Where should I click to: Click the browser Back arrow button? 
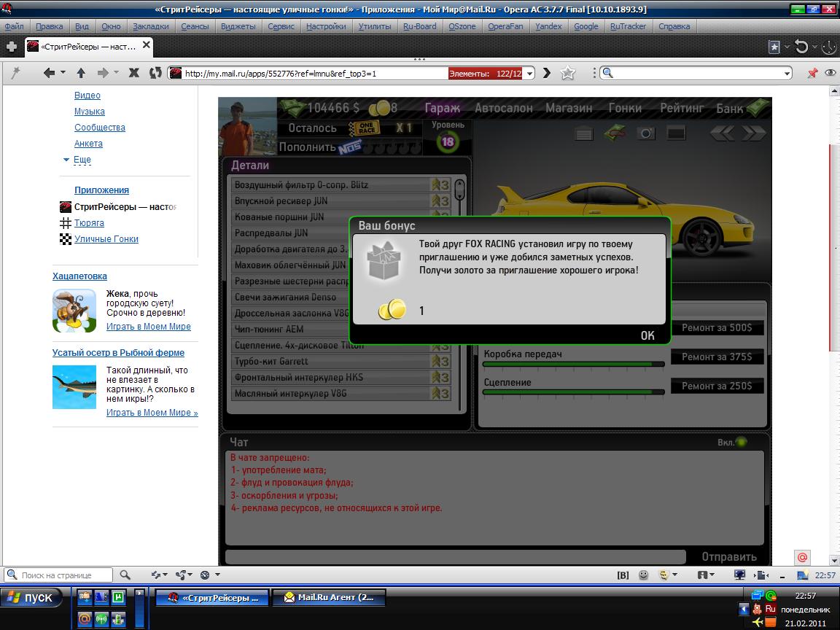50,73
